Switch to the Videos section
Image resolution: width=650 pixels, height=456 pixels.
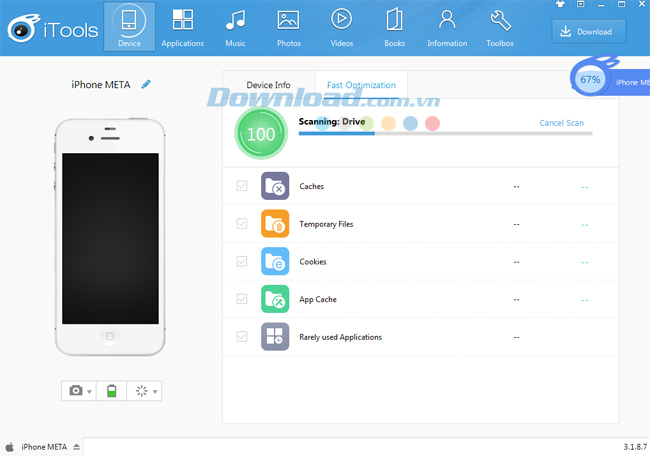pyautogui.click(x=341, y=26)
